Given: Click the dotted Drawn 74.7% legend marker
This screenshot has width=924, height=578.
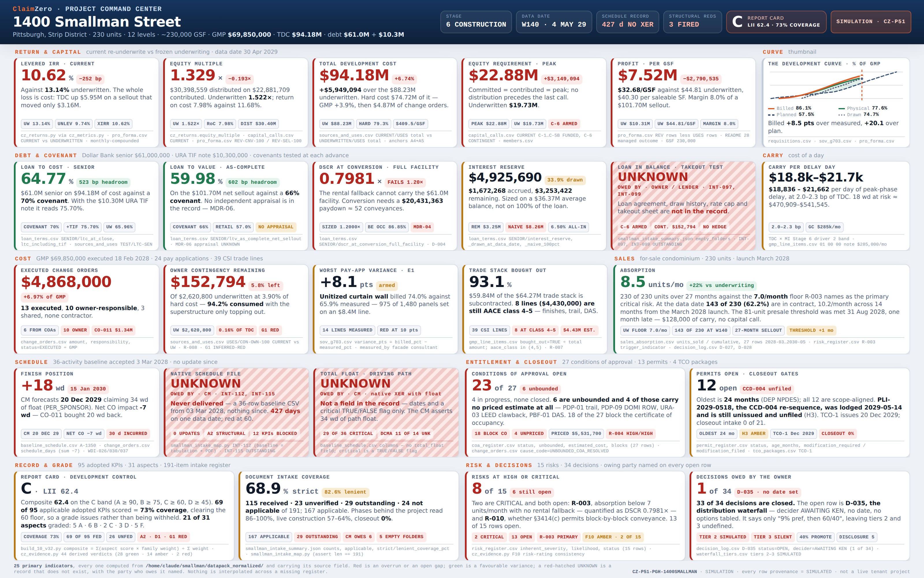Looking at the screenshot, I should point(841,115).
